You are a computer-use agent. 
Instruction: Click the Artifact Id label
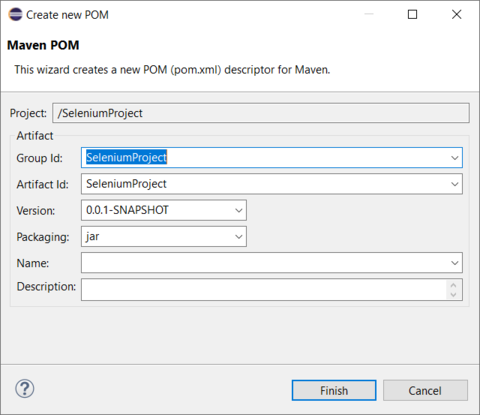43,184
